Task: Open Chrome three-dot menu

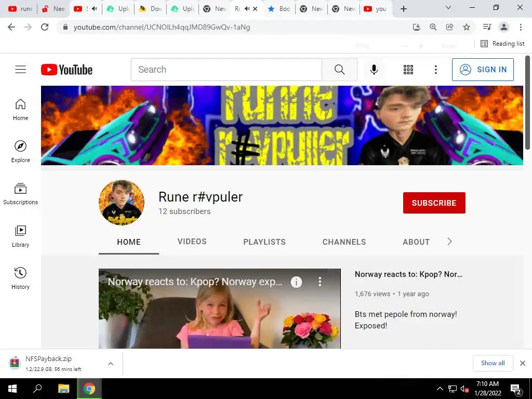Action: [521, 27]
